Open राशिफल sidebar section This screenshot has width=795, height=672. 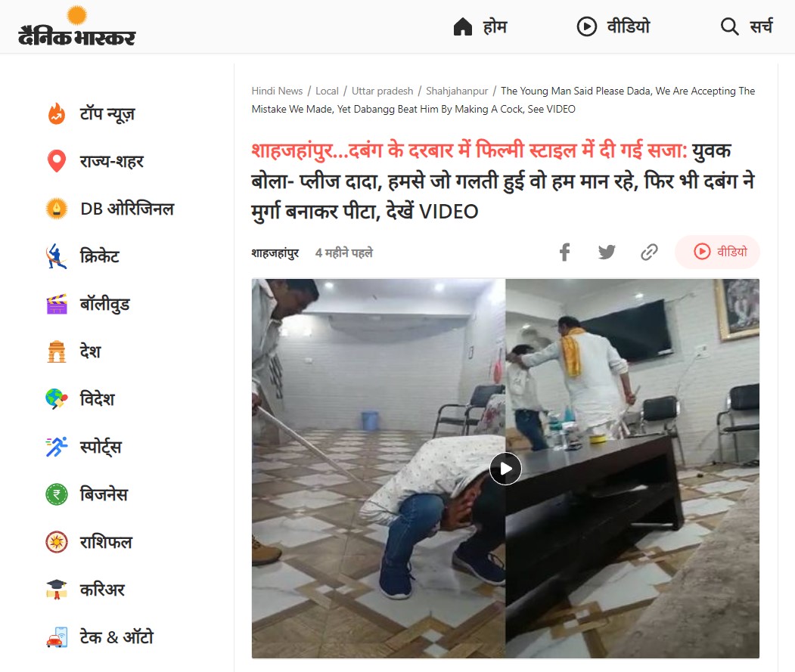(x=106, y=542)
